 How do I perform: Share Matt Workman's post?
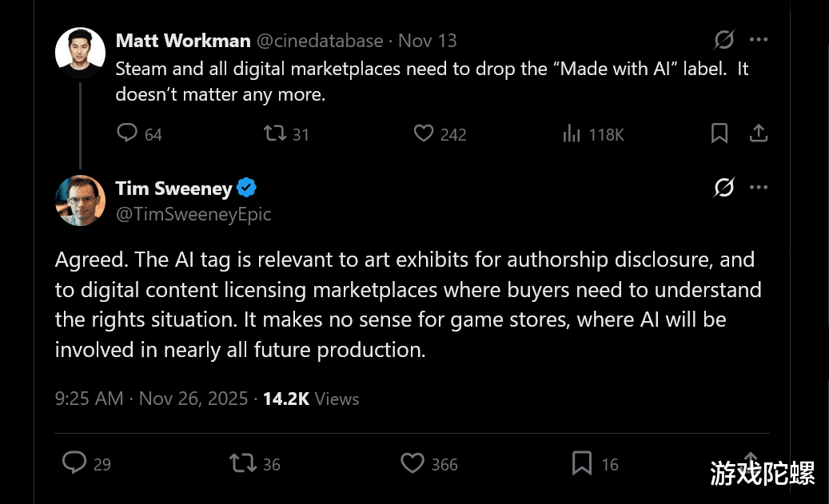click(x=759, y=133)
